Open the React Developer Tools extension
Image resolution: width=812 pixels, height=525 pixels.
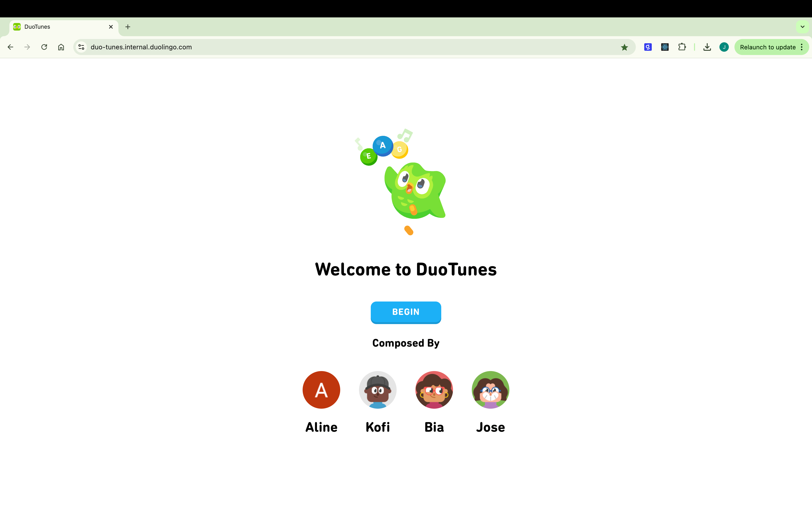point(665,47)
